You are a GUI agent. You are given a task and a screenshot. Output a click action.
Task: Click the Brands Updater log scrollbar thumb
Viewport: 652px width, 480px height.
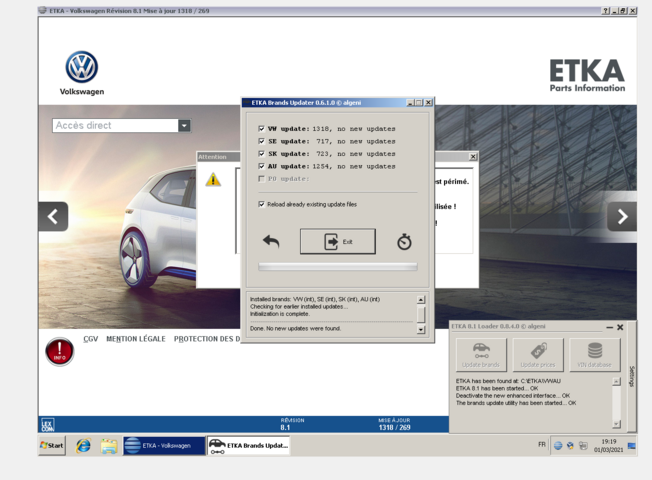(421, 314)
